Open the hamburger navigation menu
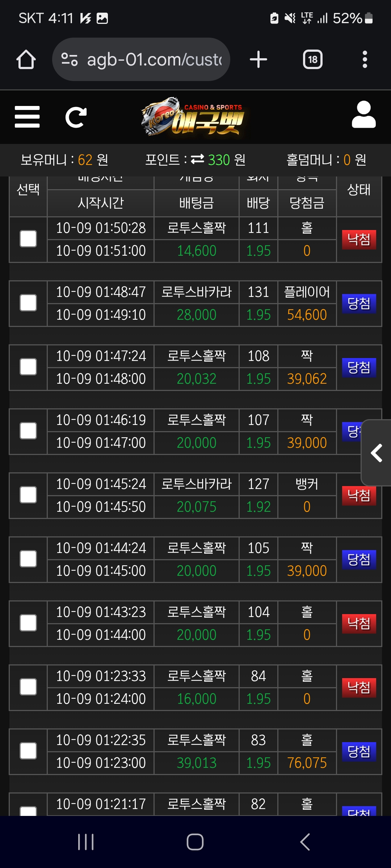Image resolution: width=391 pixels, height=868 pixels. 27,117
